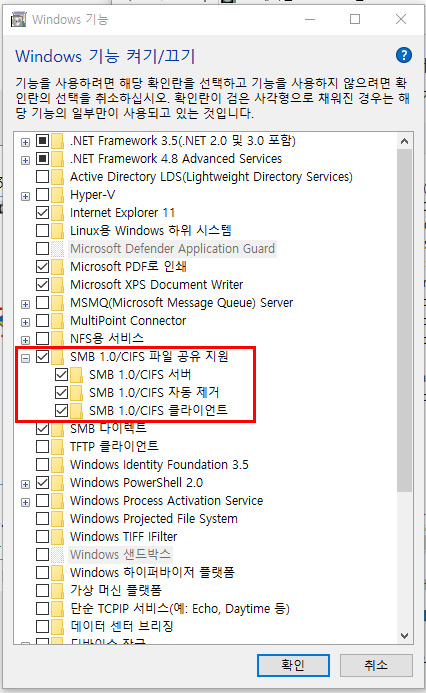Select Windows Projected File System label

(x=154, y=518)
